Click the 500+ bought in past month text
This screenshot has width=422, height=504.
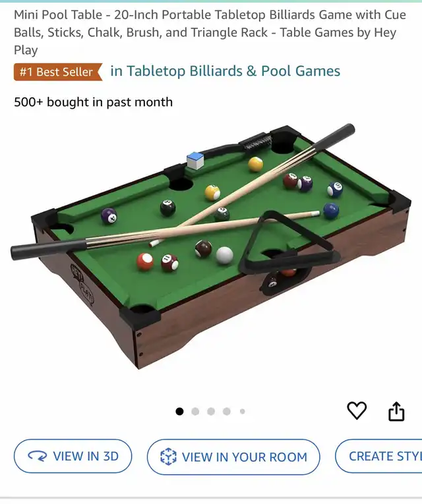coord(93,102)
